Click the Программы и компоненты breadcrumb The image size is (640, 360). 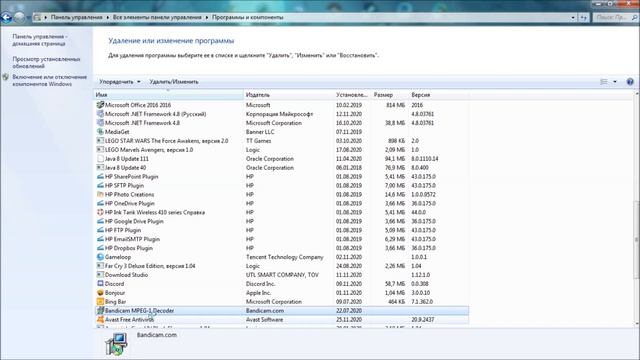247,18
